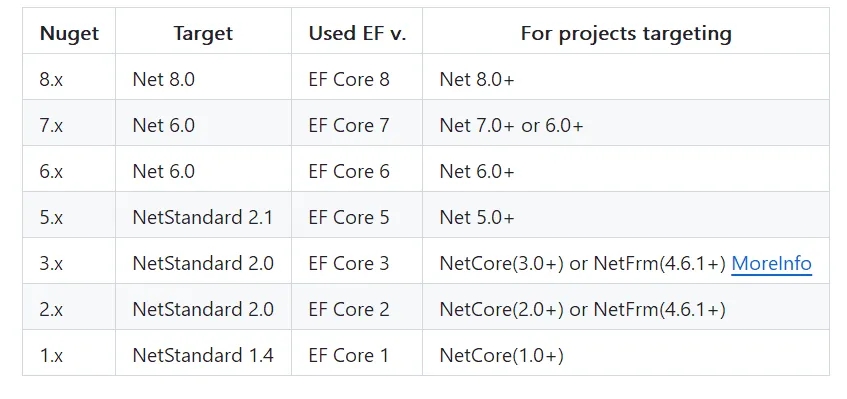
Task: Click the Nuget column header
Action: [x=69, y=33]
